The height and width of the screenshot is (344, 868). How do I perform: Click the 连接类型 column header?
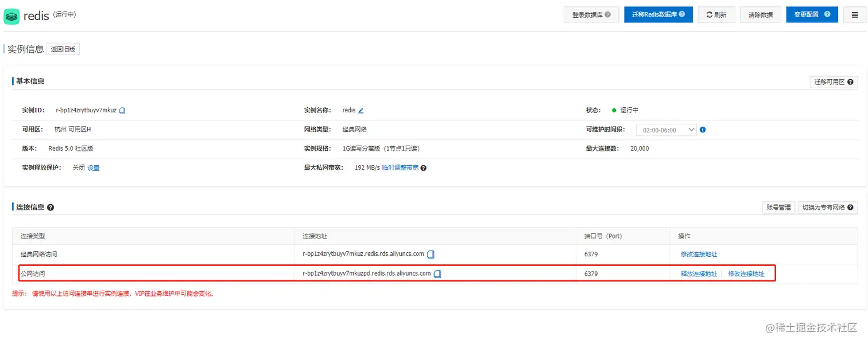pyautogui.click(x=33, y=236)
